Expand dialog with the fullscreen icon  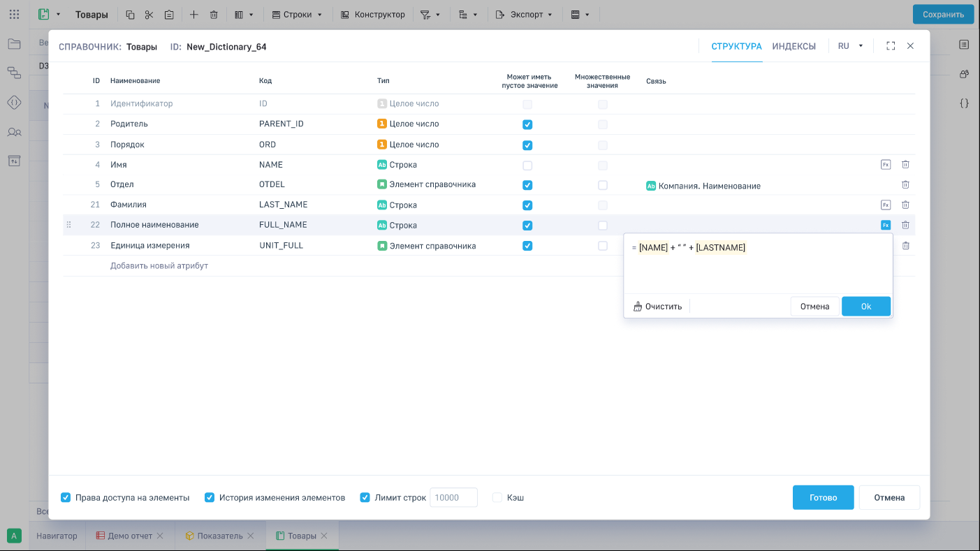coord(891,46)
